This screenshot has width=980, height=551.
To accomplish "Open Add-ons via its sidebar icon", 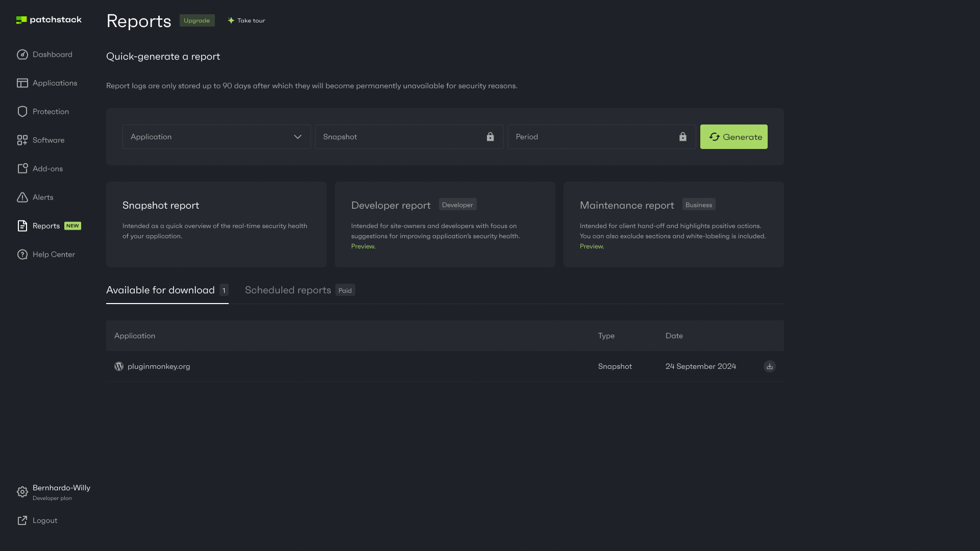I will click(x=22, y=169).
